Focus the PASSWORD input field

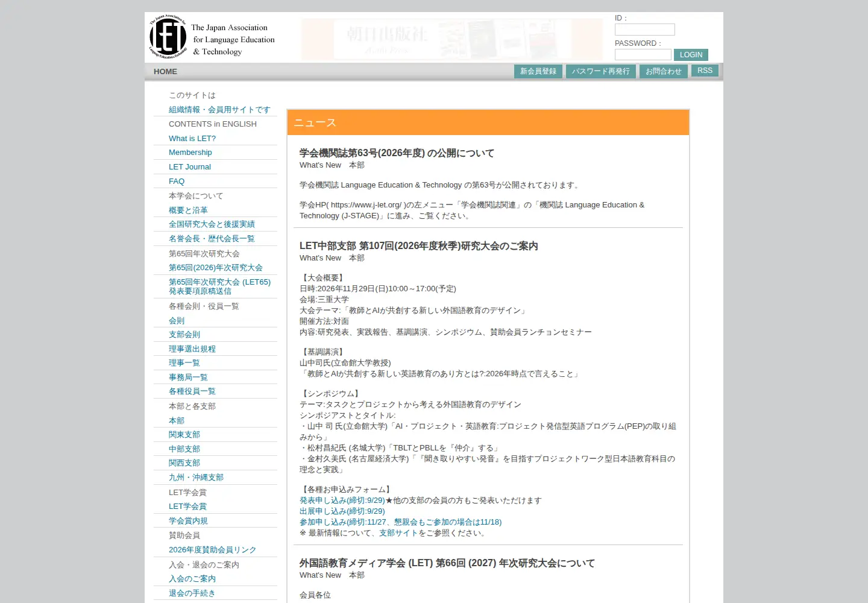click(643, 55)
